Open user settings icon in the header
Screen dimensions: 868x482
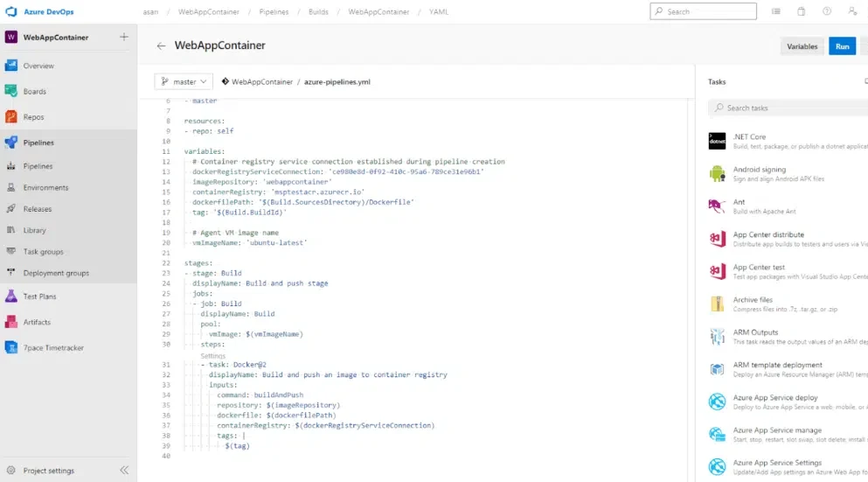pyautogui.click(x=852, y=11)
